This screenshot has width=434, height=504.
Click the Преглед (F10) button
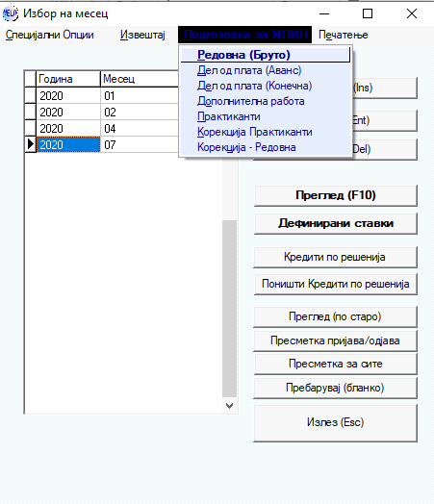[336, 195]
